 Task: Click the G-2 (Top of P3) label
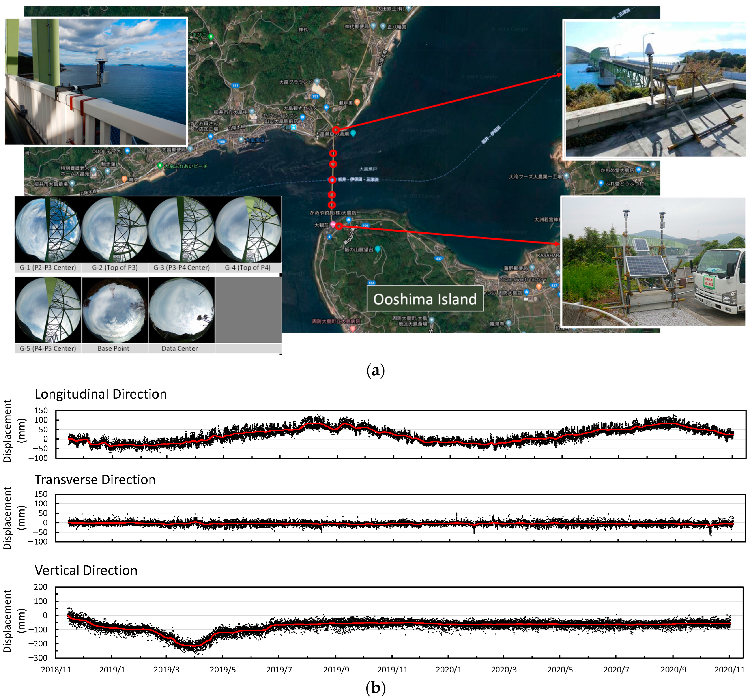click(x=115, y=268)
